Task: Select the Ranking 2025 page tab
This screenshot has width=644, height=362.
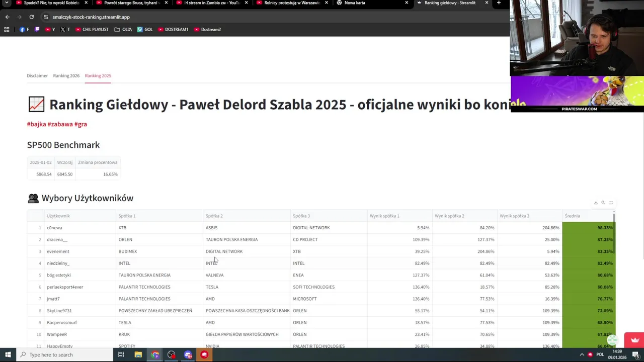Action: (98, 76)
